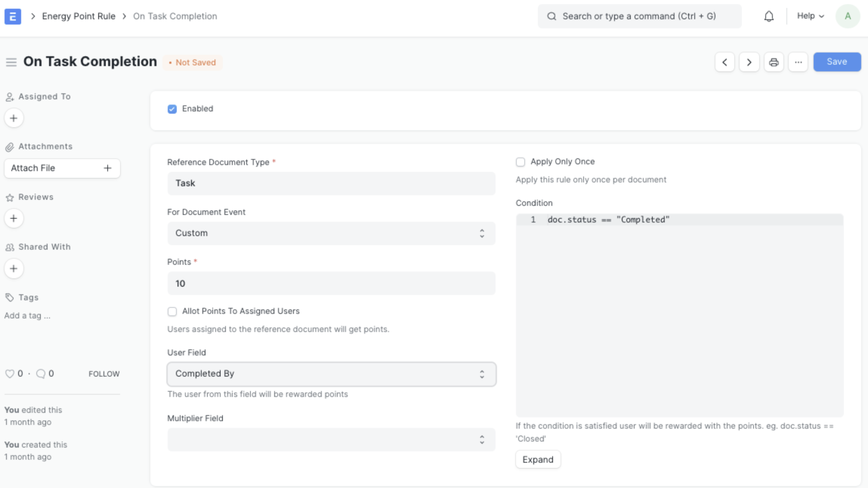This screenshot has width=868, height=488.
Task: Click the search command bar
Action: click(639, 16)
